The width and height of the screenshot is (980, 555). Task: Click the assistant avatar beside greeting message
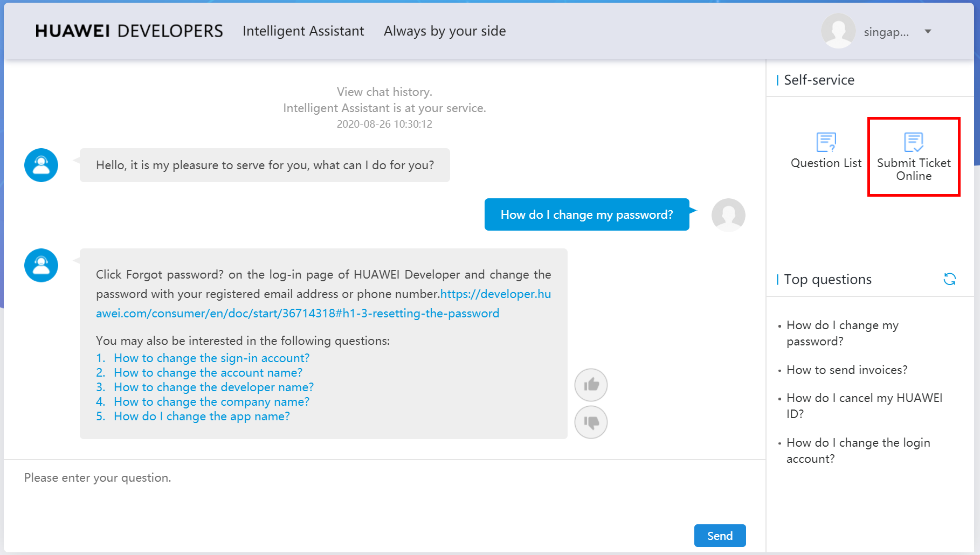click(41, 165)
